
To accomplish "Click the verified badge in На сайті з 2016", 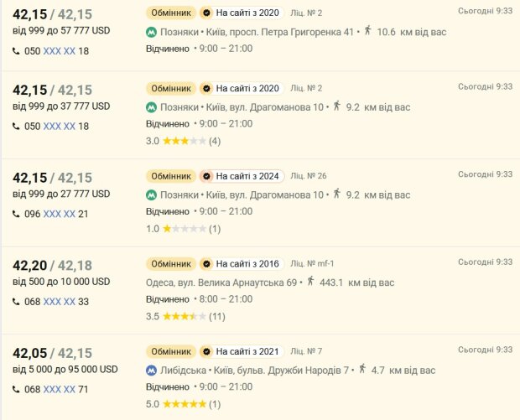I will tap(206, 264).
